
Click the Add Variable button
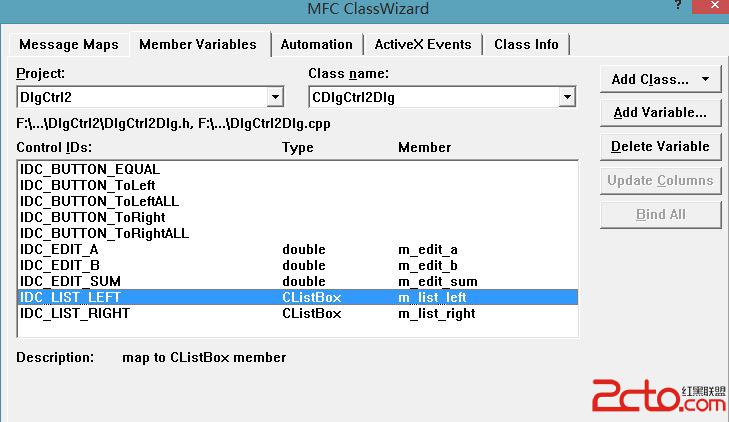[660, 113]
